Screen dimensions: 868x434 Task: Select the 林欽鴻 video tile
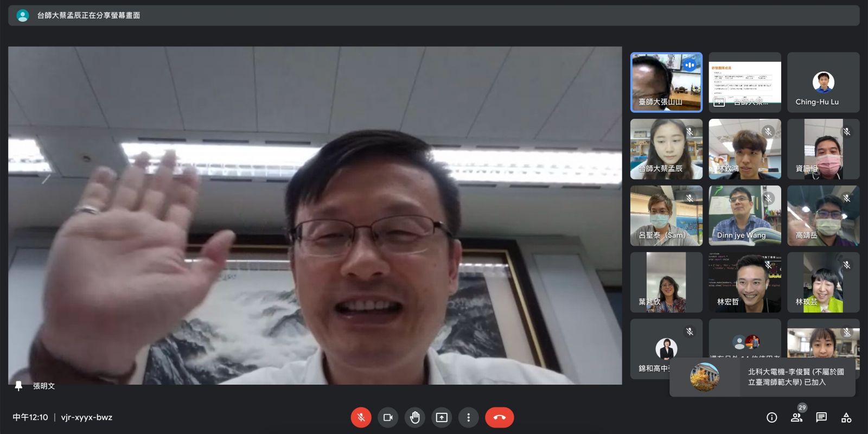[745, 149]
